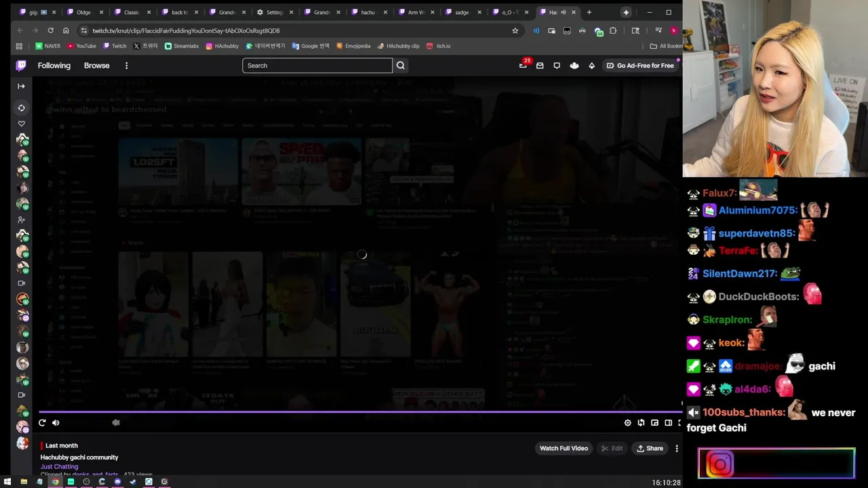The image size is (868, 488).
Task: Switch to the Arm W browser tab
Action: pyautogui.click(x=415, y=12)
